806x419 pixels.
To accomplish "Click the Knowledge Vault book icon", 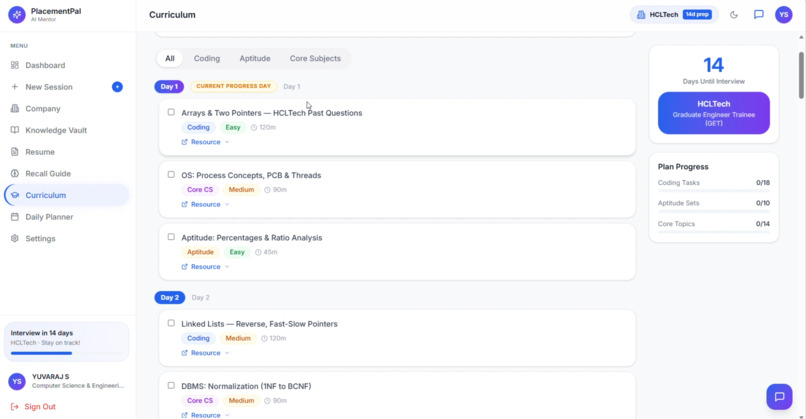I will (x=15, y=130).
